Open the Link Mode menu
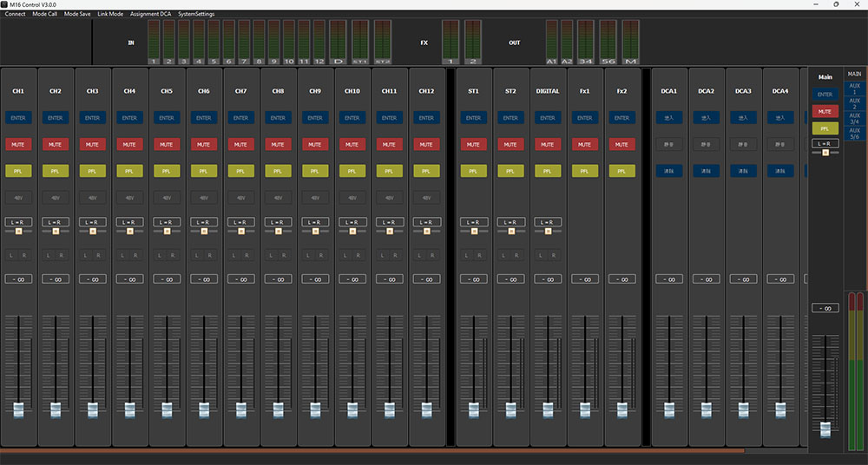 pos(110,14)
